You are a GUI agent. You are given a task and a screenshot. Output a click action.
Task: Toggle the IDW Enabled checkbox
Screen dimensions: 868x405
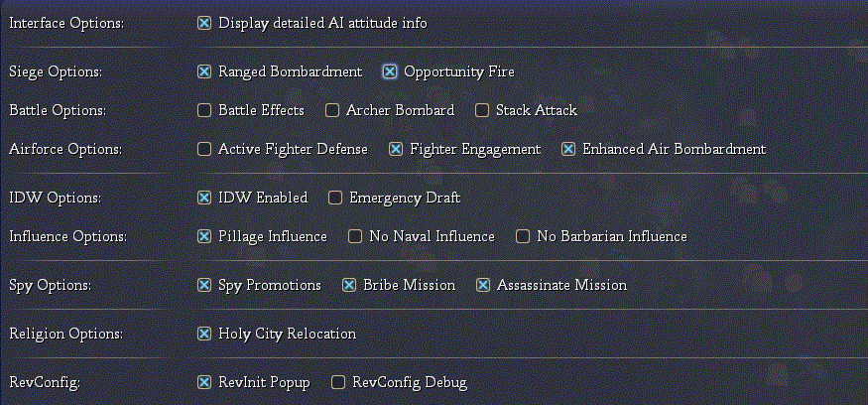point(204,198)
